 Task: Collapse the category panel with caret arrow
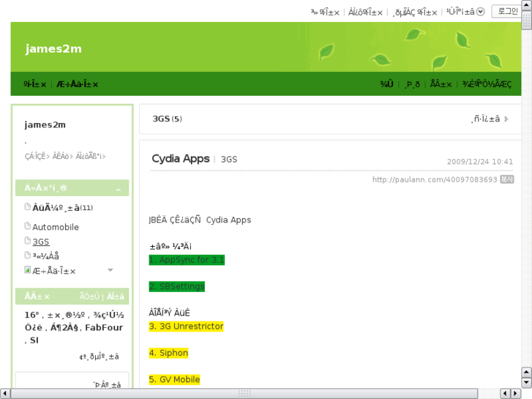118,190
